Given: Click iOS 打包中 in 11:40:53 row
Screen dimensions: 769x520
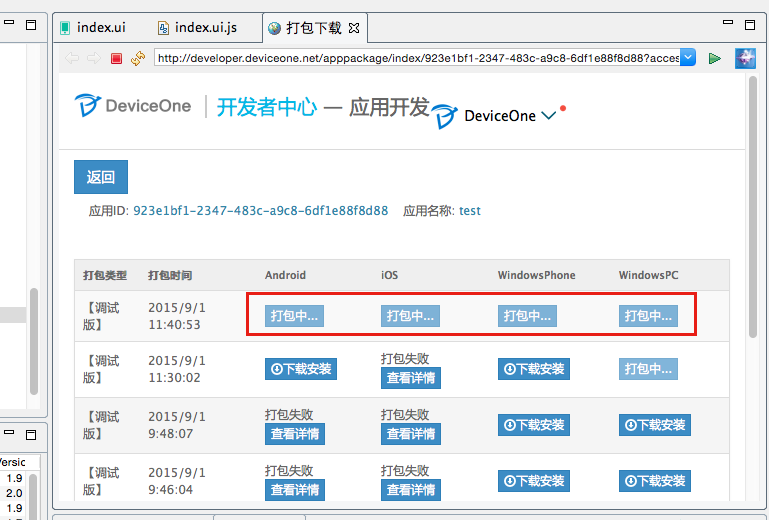Looking at the screenshot, I should (x=410, y=316).
